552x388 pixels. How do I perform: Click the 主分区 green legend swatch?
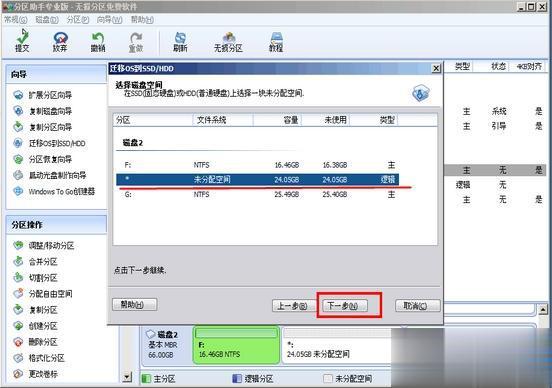(x=145, y=379)
